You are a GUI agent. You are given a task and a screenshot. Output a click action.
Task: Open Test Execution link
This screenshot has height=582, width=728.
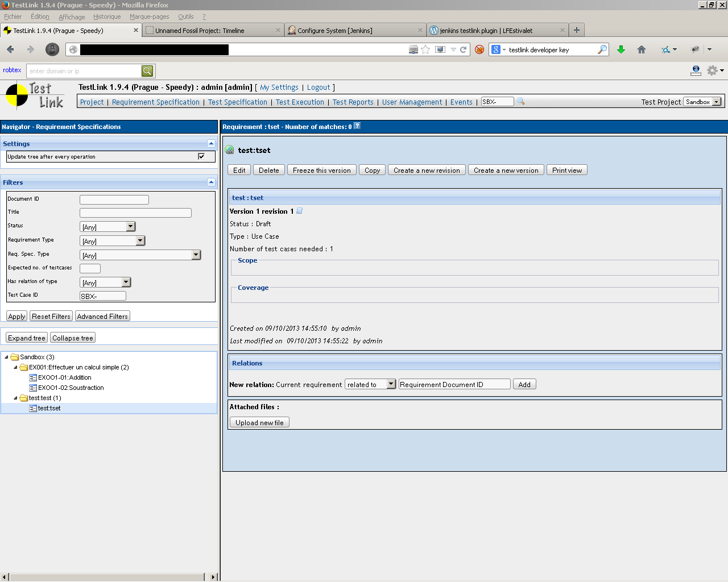coord(300,102)
